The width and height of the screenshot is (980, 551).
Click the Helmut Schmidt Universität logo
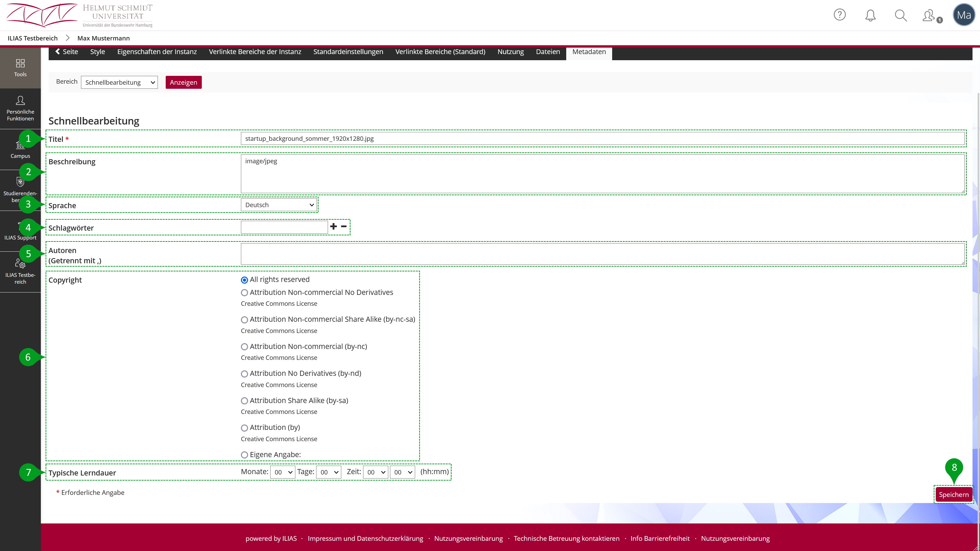[x=80, y=15]
